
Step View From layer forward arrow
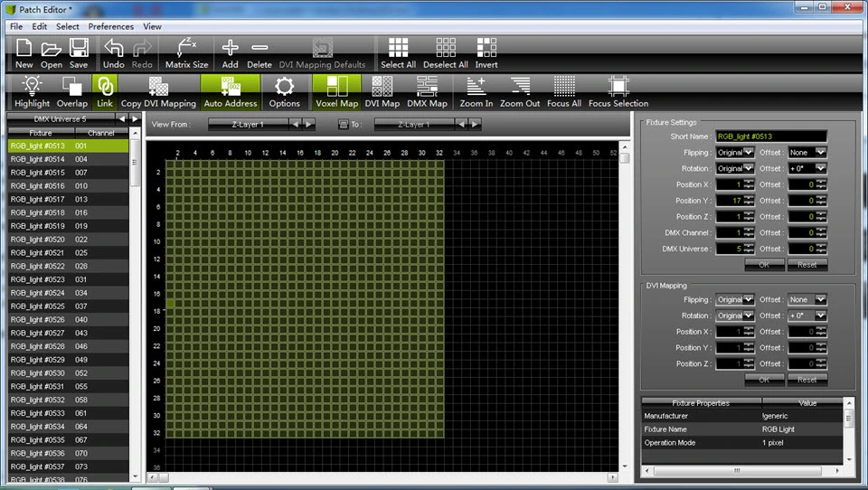click(309, 125)
